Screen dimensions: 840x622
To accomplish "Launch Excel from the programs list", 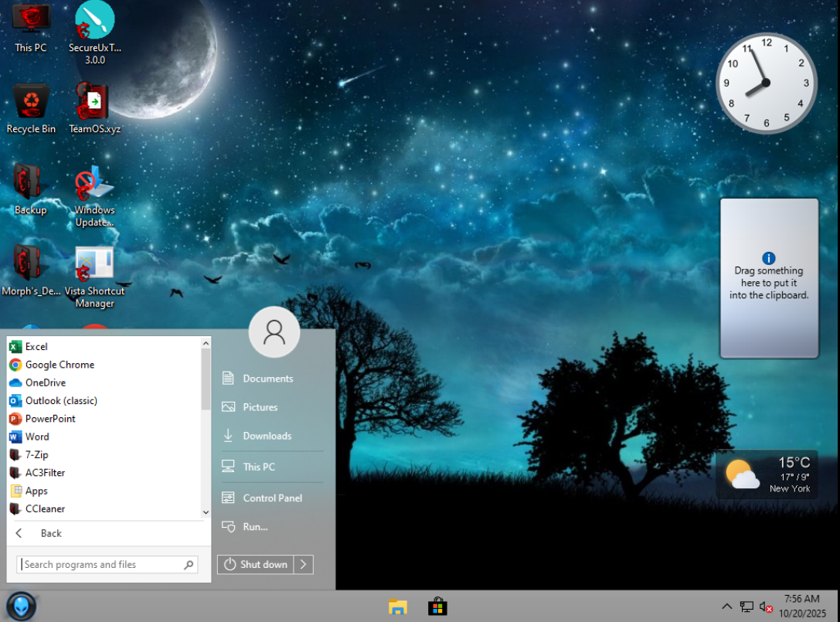I will click(x=104, y=347).
